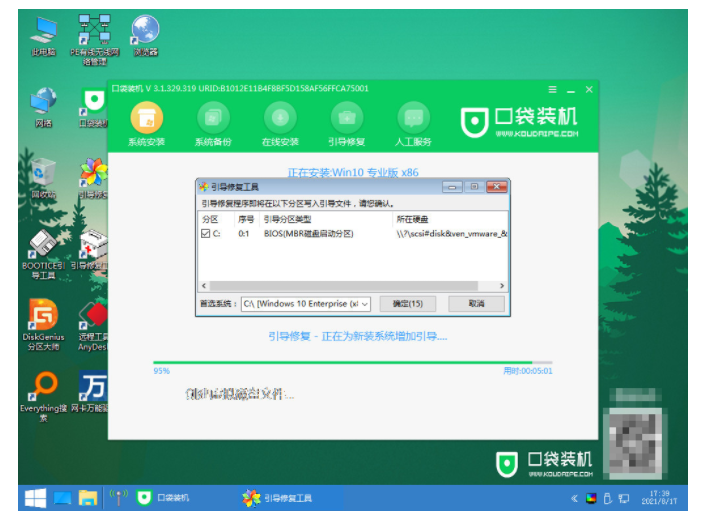710x525 pixels.
Task: Launch Everything 搜索 from the desktop
Action: click(43, 391)
